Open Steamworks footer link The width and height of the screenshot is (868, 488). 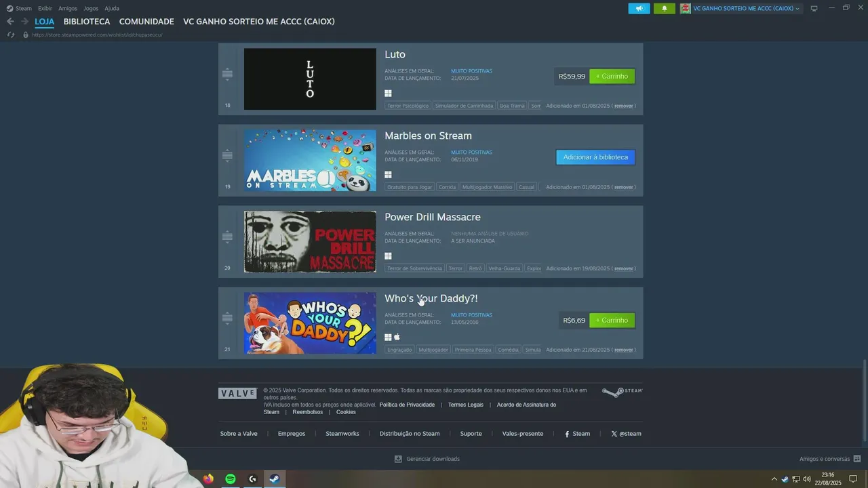click(342, 434)
